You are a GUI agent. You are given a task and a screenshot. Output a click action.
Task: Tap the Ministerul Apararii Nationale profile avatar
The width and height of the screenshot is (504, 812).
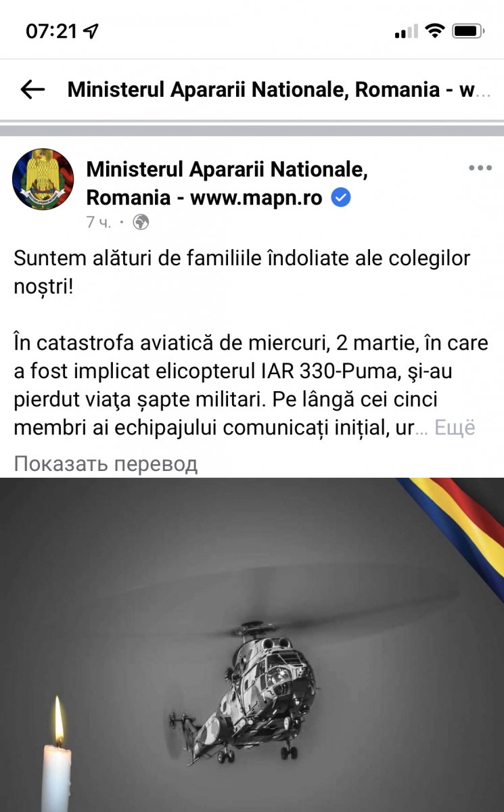point(43,179)
